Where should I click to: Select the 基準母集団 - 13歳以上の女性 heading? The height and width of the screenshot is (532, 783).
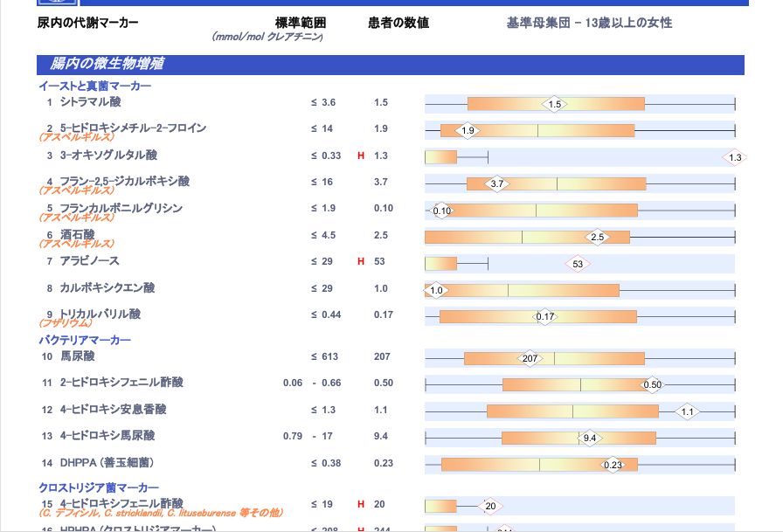point(589,23)
